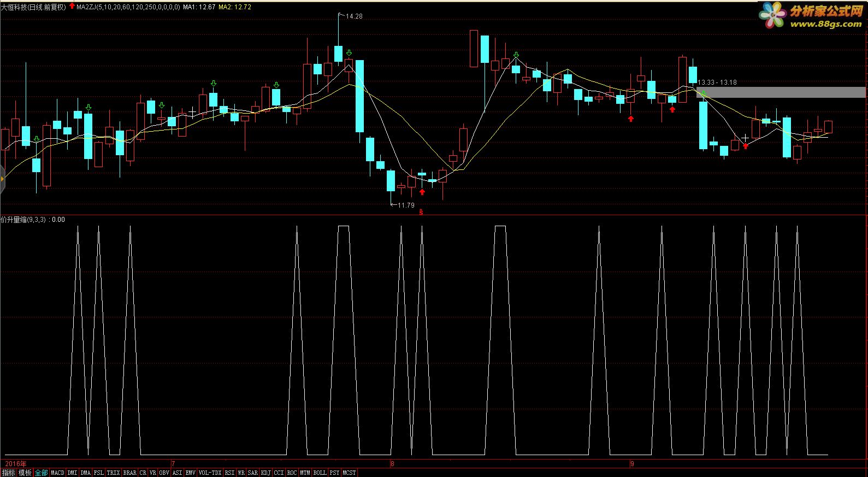Select the 全部 indicator tab
Viewport: 868px width, 477px height.
coord(42,473)
